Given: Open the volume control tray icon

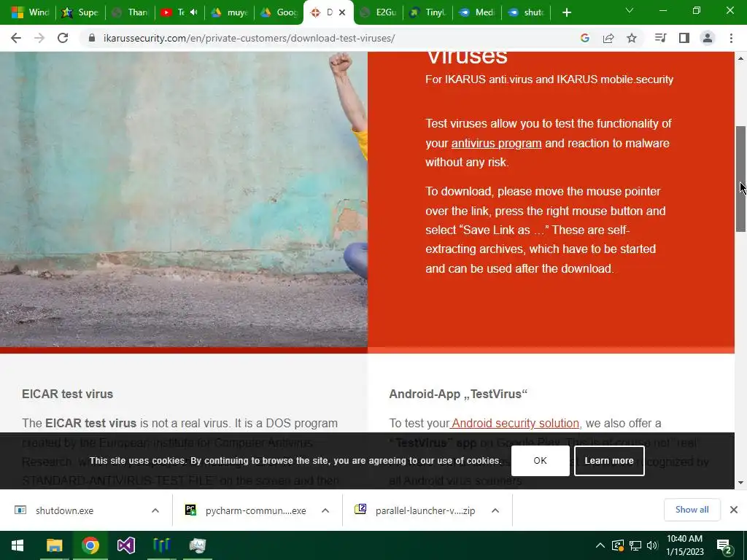Looking at the screenshot, I should pyautogui.click(x=652, y=545).
